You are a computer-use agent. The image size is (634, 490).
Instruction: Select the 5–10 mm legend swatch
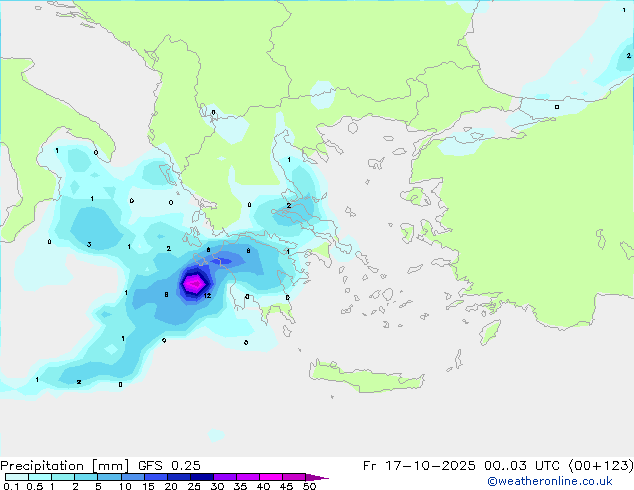[109, 477]
